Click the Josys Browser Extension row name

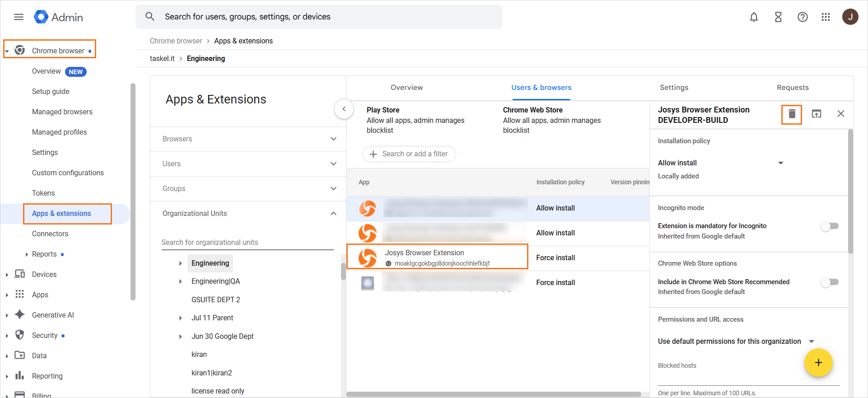pyautogui.click(x=425, y=253)
